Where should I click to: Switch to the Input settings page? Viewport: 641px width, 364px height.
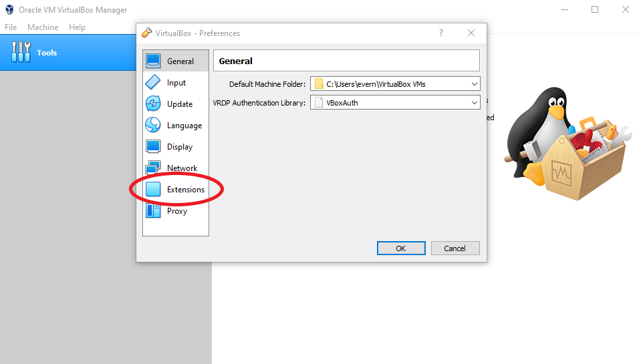(x=176, y=83)
